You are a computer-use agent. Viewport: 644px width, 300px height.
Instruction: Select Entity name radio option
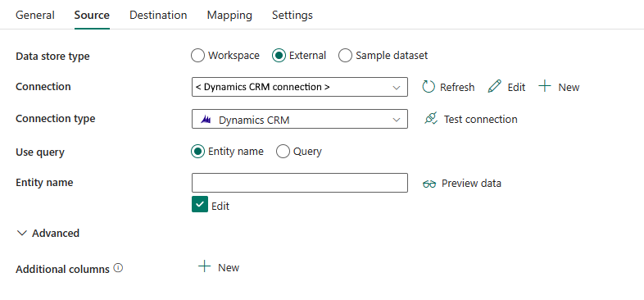(x=197, y=152)
